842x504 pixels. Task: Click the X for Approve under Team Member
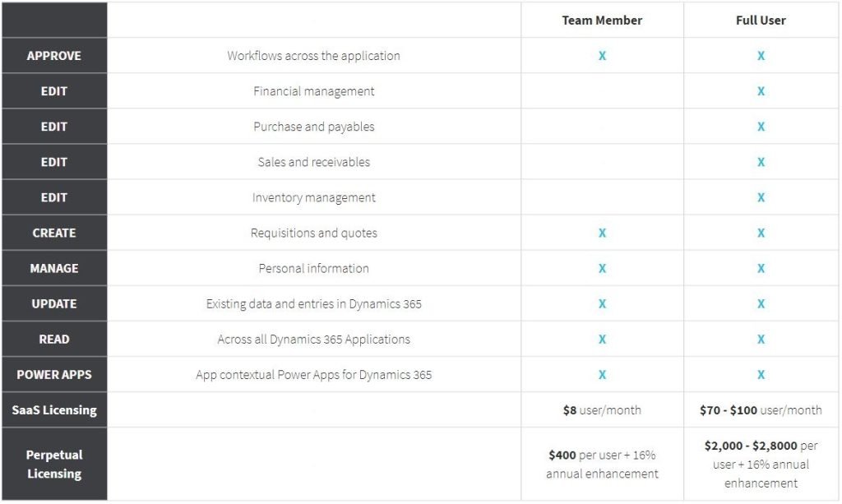click(x=602, y=56)
